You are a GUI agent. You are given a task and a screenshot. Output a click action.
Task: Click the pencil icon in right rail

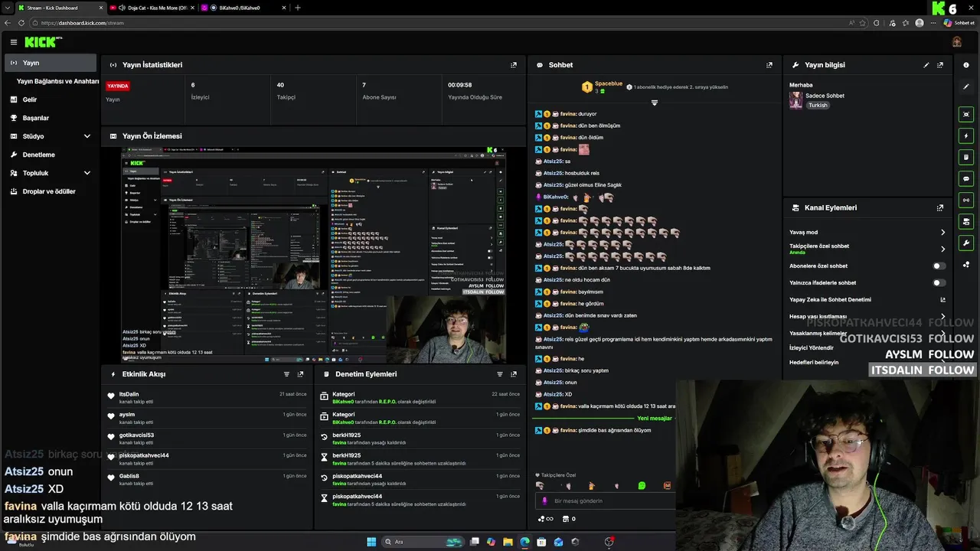[966, 86]
